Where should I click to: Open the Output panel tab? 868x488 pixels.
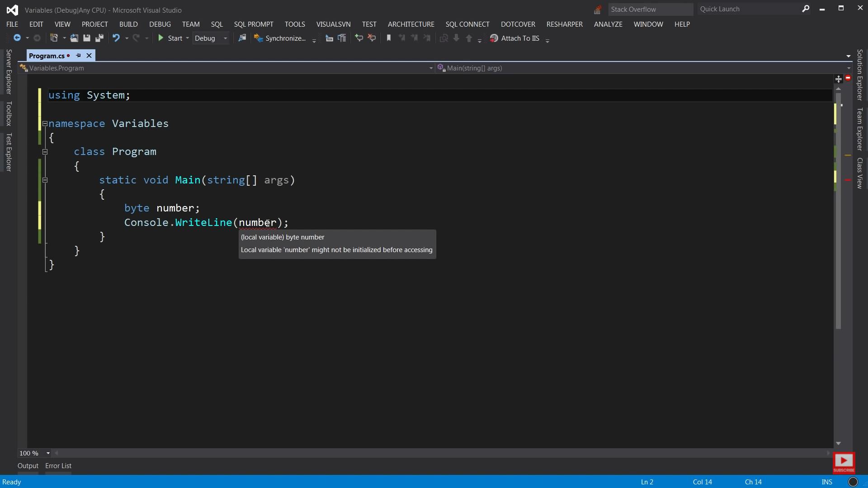(x=28, y=466)
